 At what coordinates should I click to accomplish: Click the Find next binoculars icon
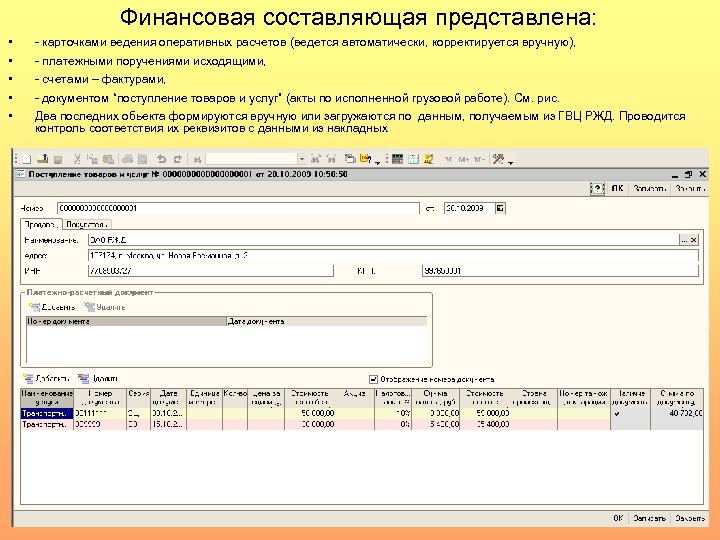point(315,159)
